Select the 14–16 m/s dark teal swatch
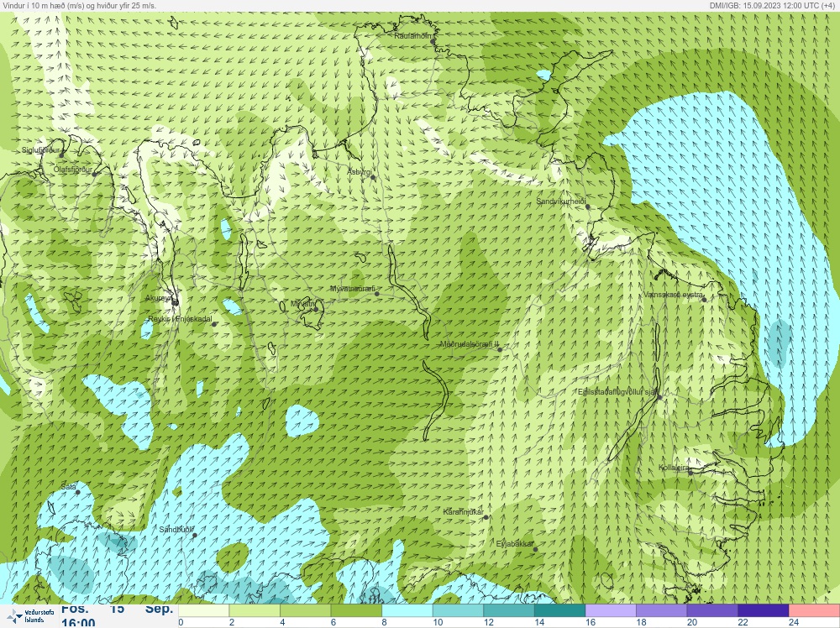 [x=559, y=611]
